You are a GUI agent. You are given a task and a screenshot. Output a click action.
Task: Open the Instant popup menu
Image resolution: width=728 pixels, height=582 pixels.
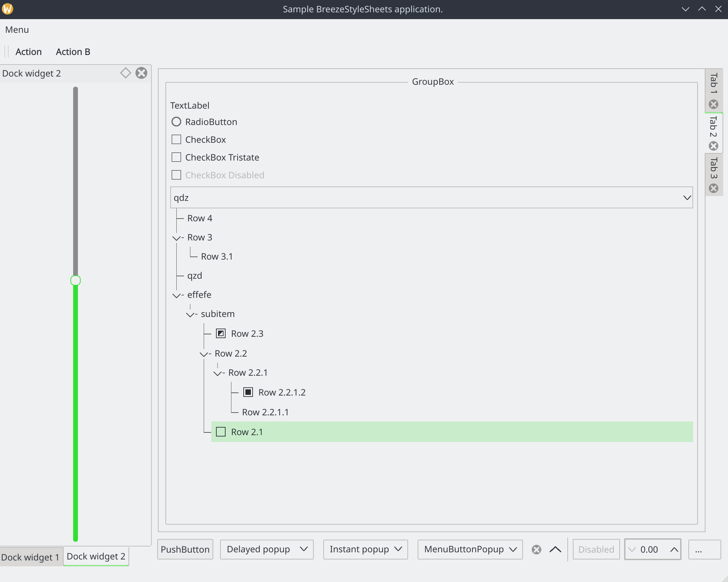click(x=366, y=550)
